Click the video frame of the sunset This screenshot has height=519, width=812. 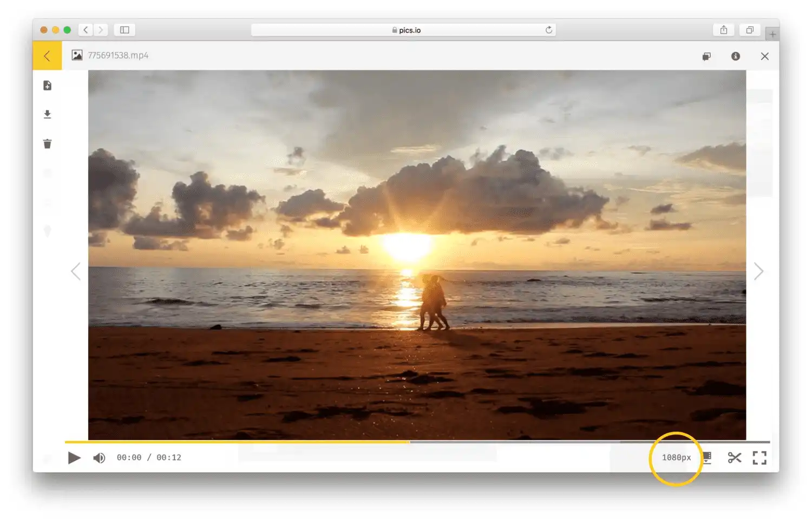click(x=417, y=255)
